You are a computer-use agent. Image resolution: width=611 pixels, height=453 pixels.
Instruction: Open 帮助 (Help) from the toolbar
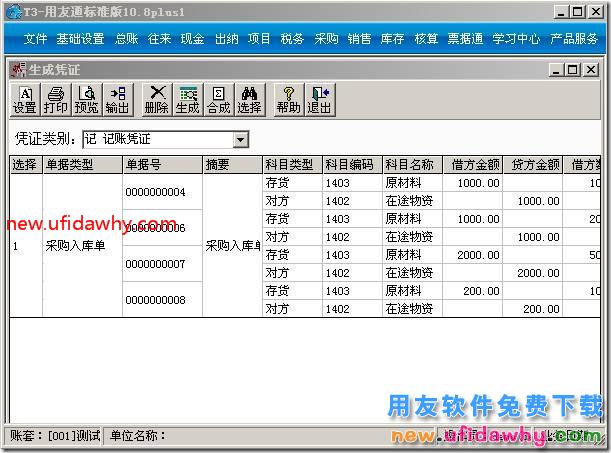(289, 100)
